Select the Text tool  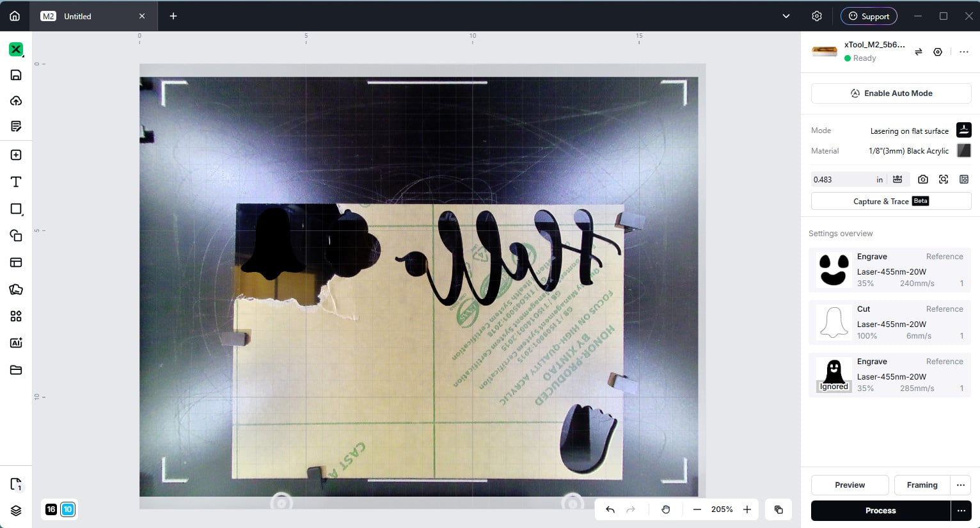16,182
